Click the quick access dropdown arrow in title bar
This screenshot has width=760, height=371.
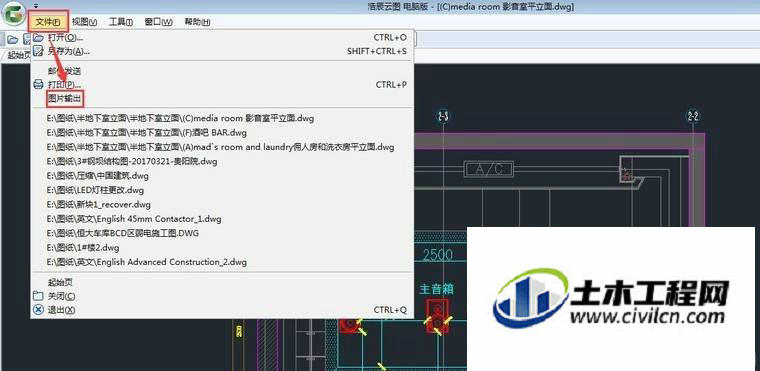point(35,5)
